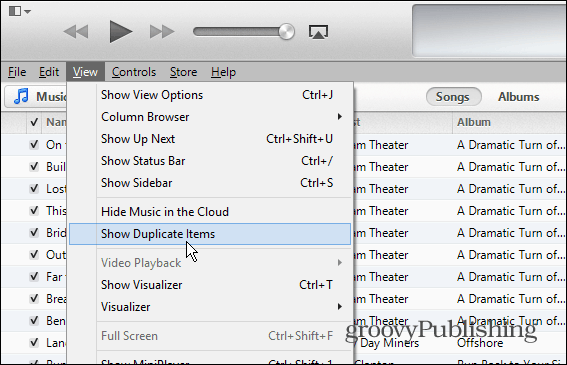This screenshot has width=567, height=365.
Task: Click the blue Music note icon
Action: (21, 96)
